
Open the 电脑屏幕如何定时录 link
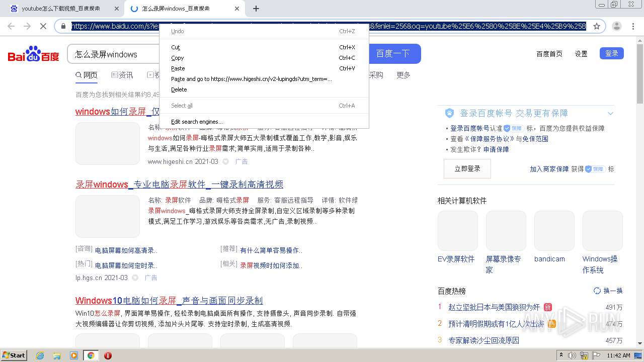pyautogui.click(x=126, y=265)
